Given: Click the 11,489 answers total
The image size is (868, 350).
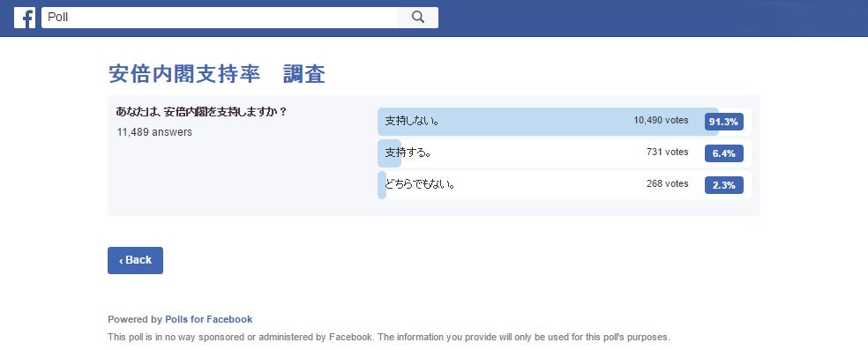Looking at the screenshot, I should [154, 132].
